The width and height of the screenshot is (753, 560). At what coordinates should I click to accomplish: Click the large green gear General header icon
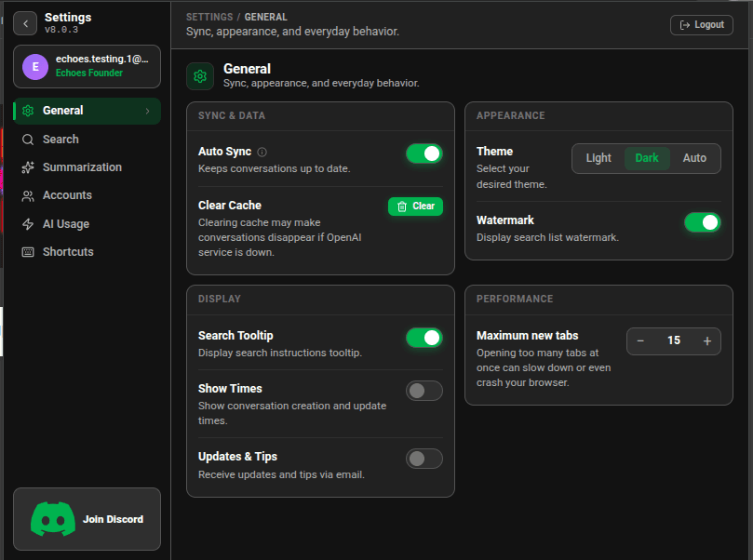(x=200, y=76)
